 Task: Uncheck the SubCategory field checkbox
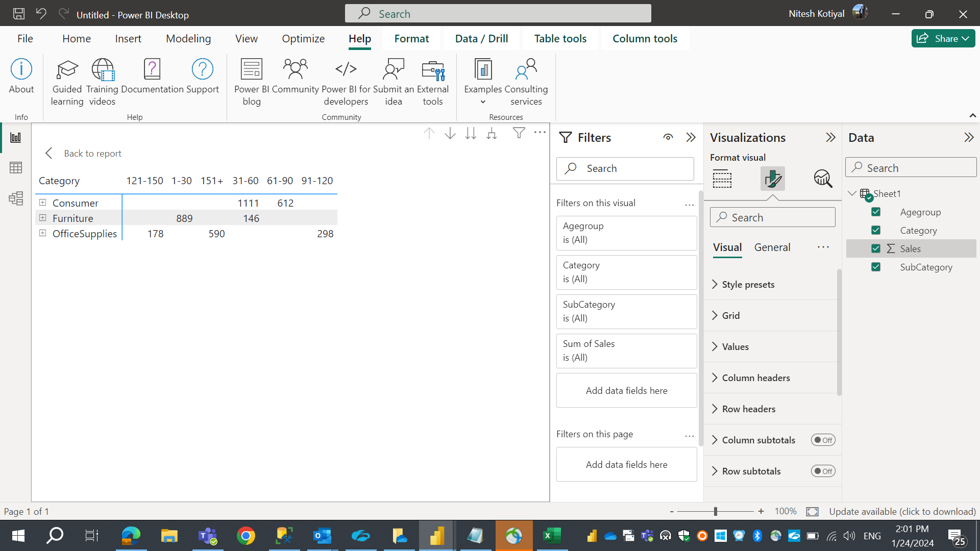tap(876, 267)
